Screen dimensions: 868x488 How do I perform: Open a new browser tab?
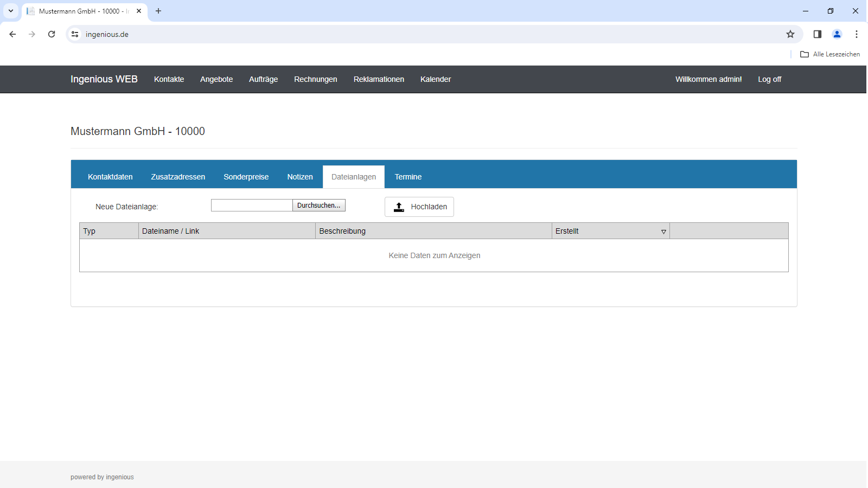point(158,11)
